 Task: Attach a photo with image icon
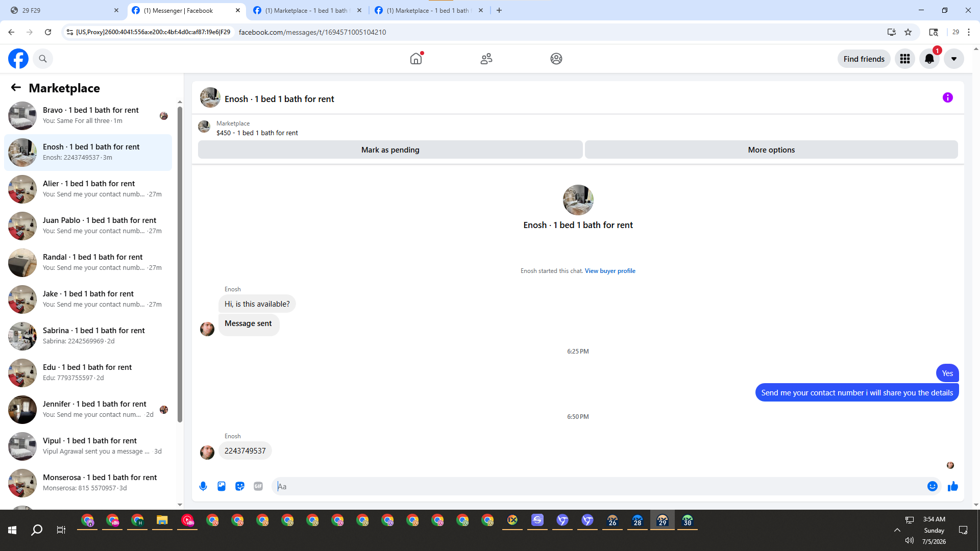click(222, 486)
